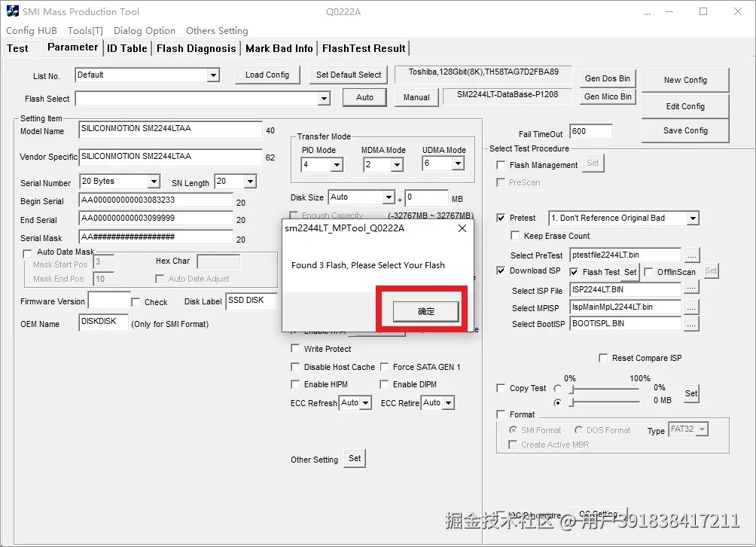Expand the Pretest mode dropdown
This screenshot has width=756, height=547.
(693, 218)
